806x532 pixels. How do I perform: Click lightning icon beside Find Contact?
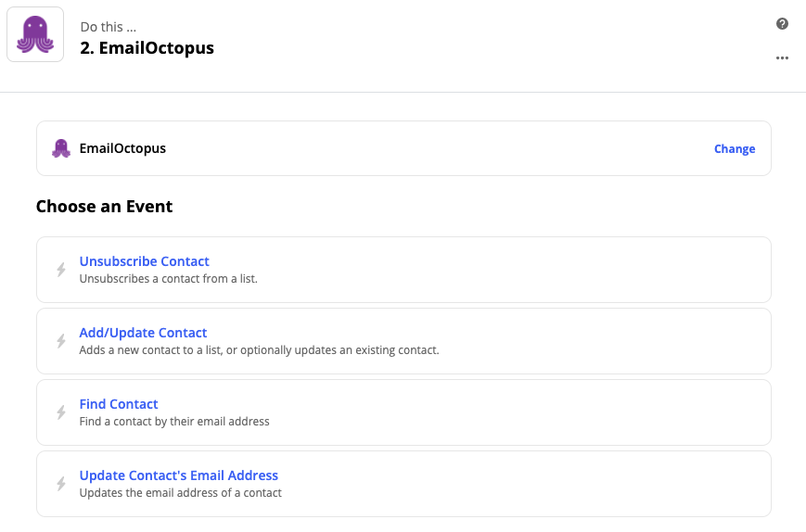[x=61, y=412]
